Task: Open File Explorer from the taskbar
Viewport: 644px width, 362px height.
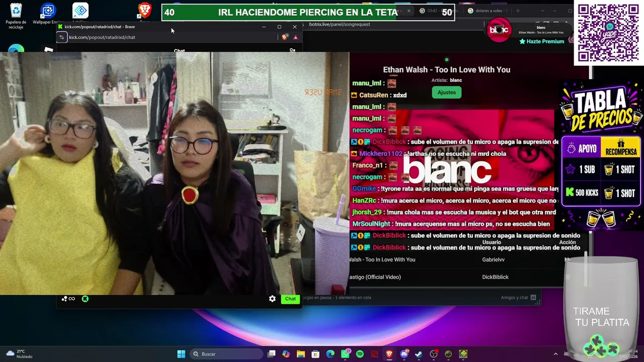Action: [301, 354]
